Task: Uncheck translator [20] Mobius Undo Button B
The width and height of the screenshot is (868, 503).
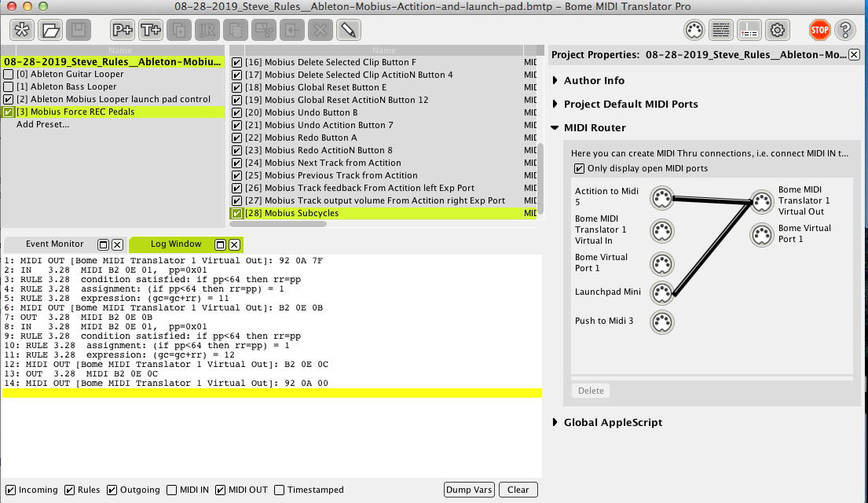Action: (x=237, y=112)
